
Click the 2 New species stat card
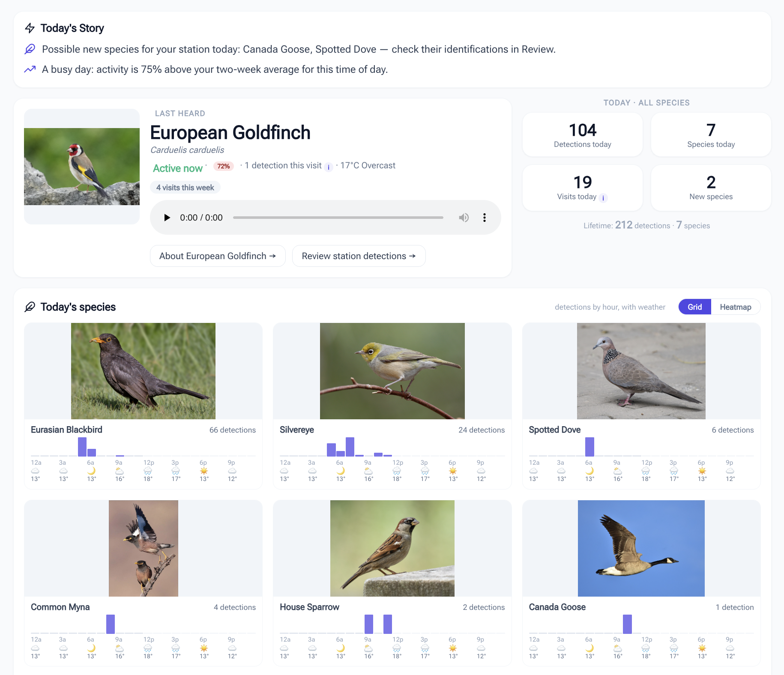click(711, 188)
